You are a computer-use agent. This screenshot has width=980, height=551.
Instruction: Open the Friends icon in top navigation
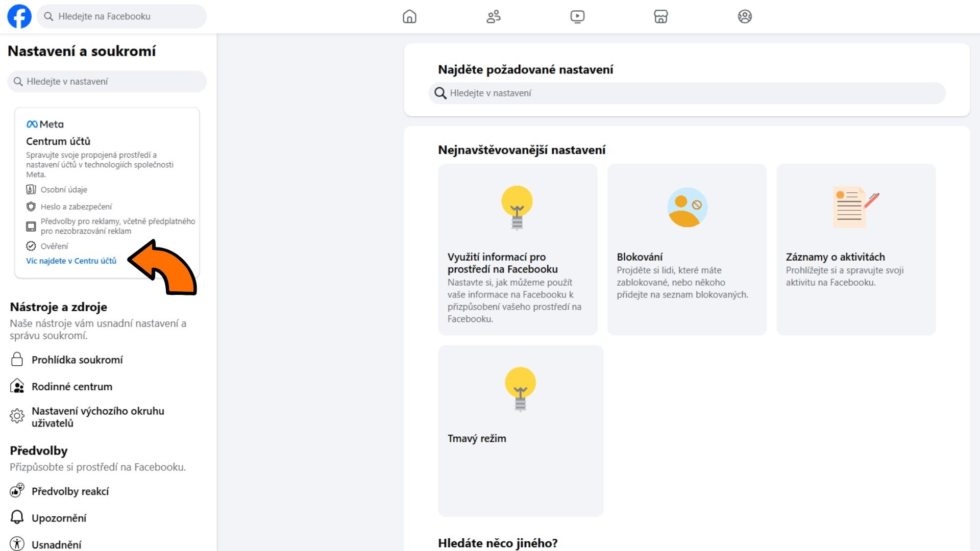494,16
